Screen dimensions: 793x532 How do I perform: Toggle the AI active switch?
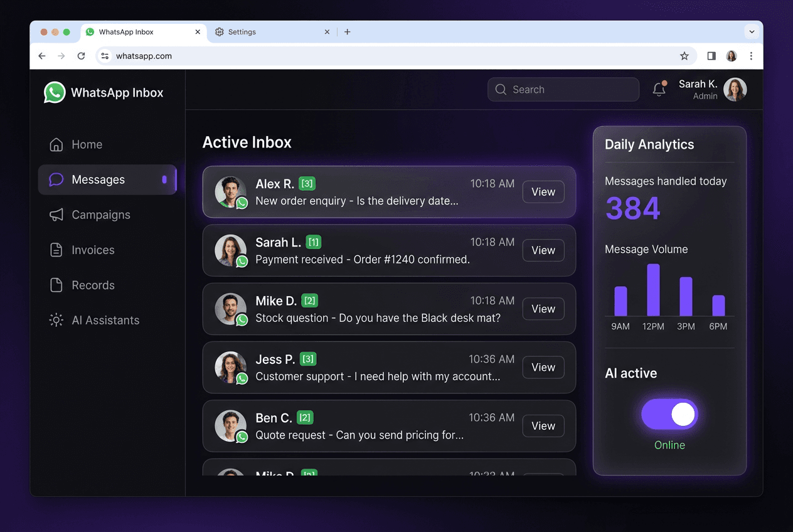669,414
